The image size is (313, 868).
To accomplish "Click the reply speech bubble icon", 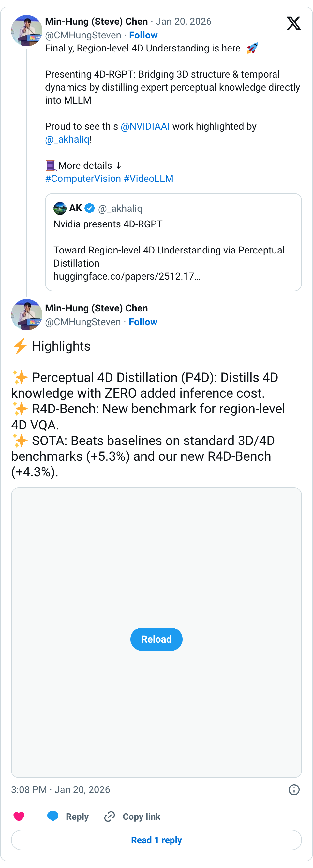I will coord(53,816).
